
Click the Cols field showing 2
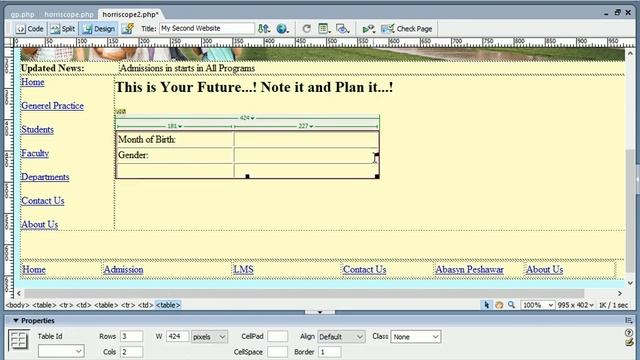(x=131, y=352)
